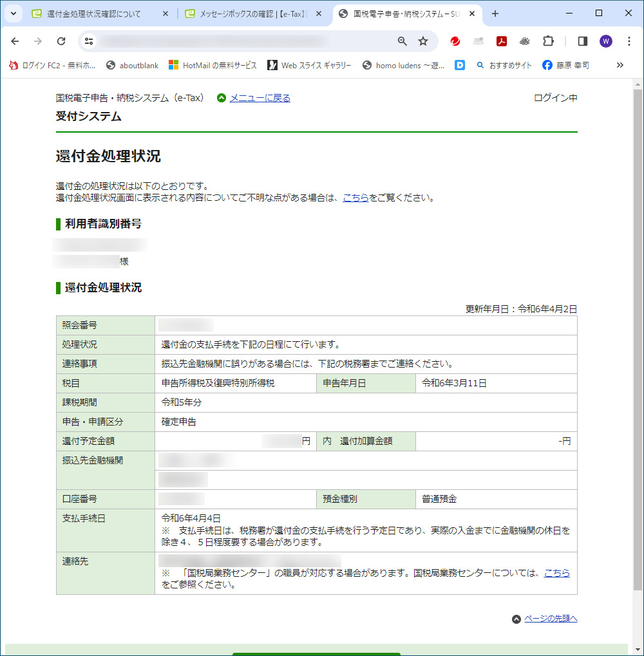Click the bookmark star icon

coord(423,41)
